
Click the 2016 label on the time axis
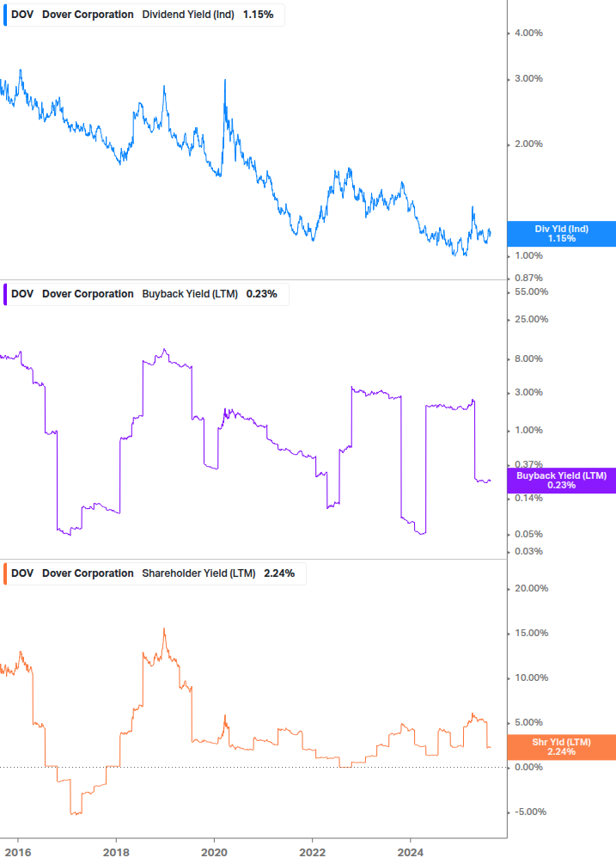tap(18, 853)
